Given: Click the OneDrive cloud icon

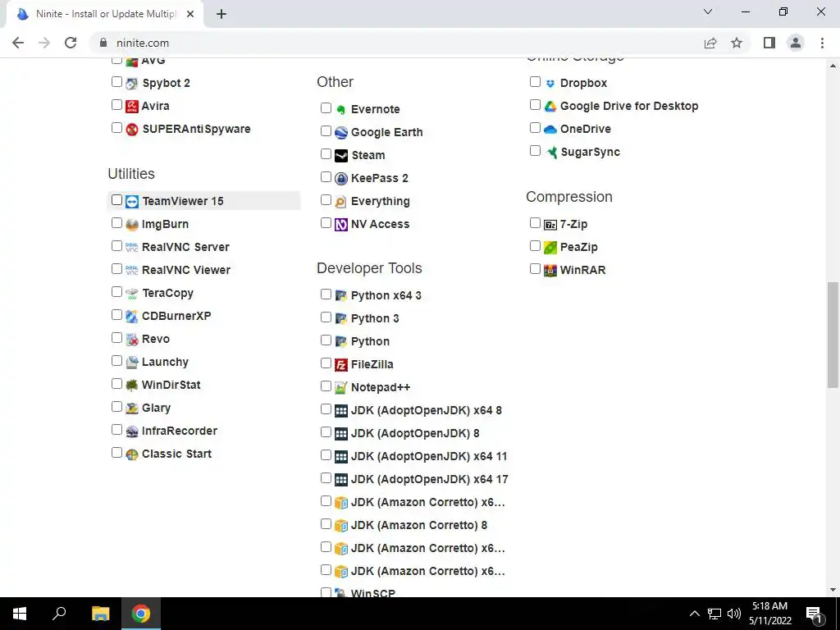Looking at the screenshot, I should [x=550, y=129].
